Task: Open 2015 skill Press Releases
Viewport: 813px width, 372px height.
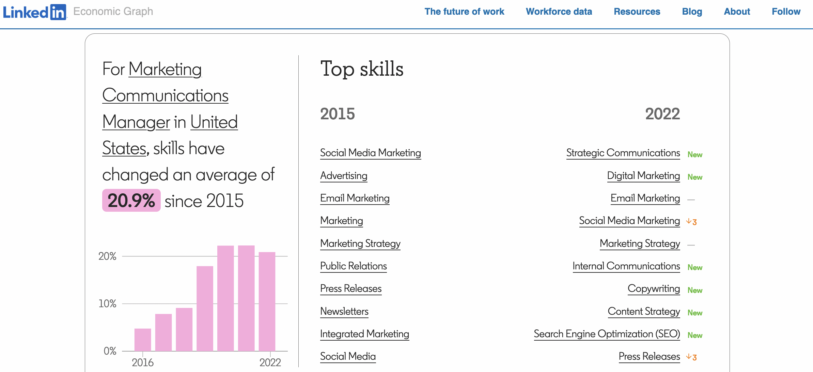Action: coord(351,288)
